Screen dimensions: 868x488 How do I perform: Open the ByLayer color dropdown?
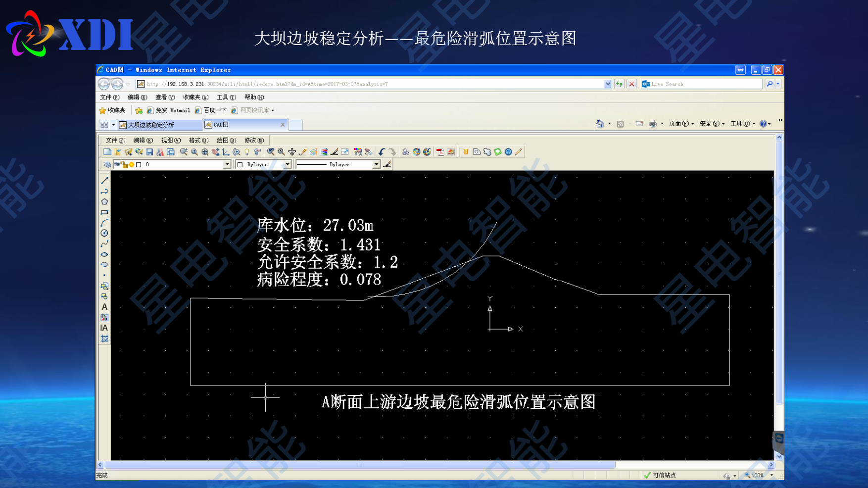(x=287, y=164)
